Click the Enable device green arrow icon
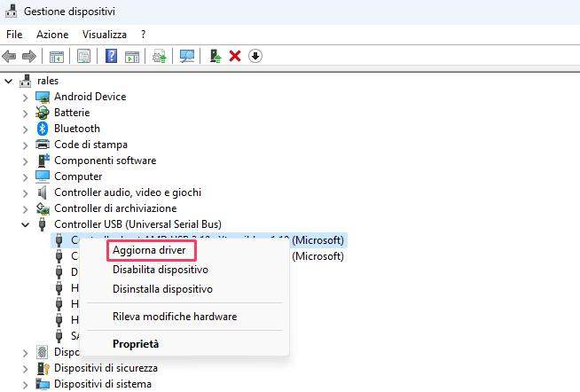580x392 pixels. coord(215,56)
